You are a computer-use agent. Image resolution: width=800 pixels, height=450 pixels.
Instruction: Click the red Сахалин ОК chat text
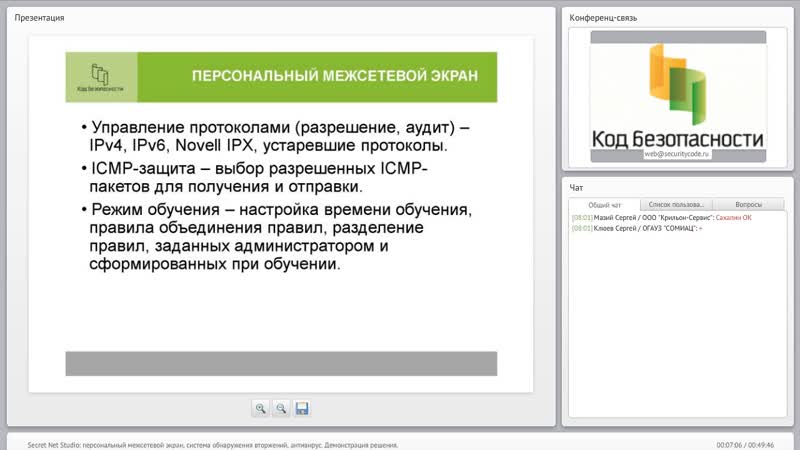[734, 217]
